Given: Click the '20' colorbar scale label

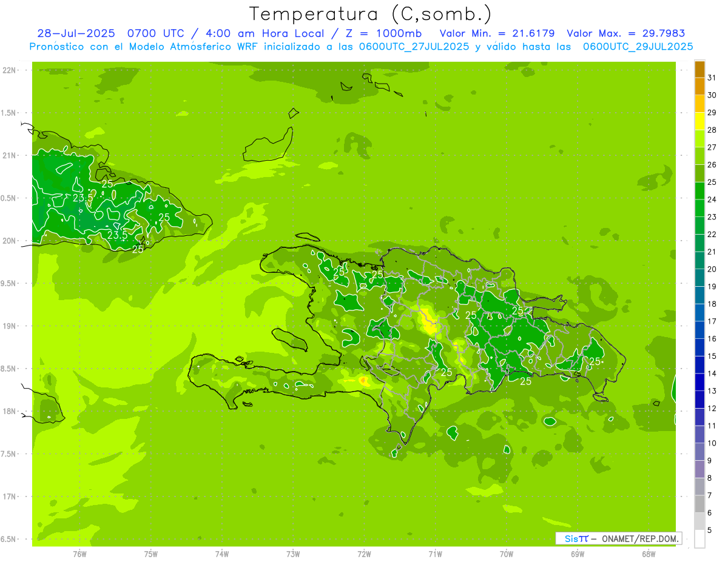Looking at the screenshot, I should pos(712,269).
